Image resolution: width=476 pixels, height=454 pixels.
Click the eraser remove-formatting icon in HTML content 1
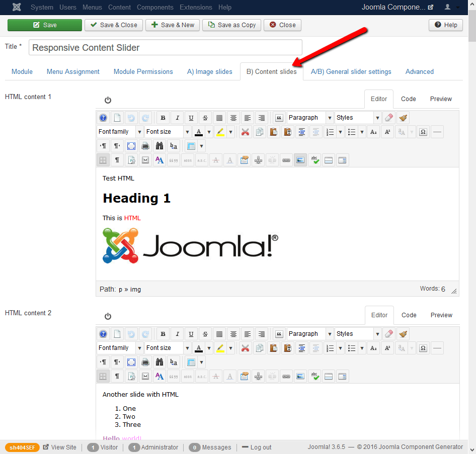click(389, 118)
